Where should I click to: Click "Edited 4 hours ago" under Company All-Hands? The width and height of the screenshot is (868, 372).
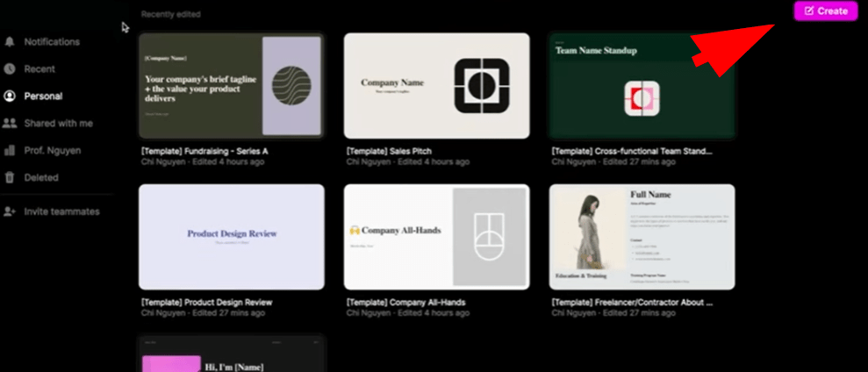434,313
